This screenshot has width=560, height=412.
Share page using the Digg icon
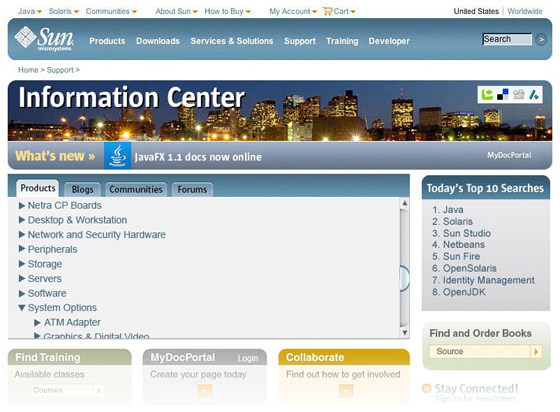[x=519, y=95]
